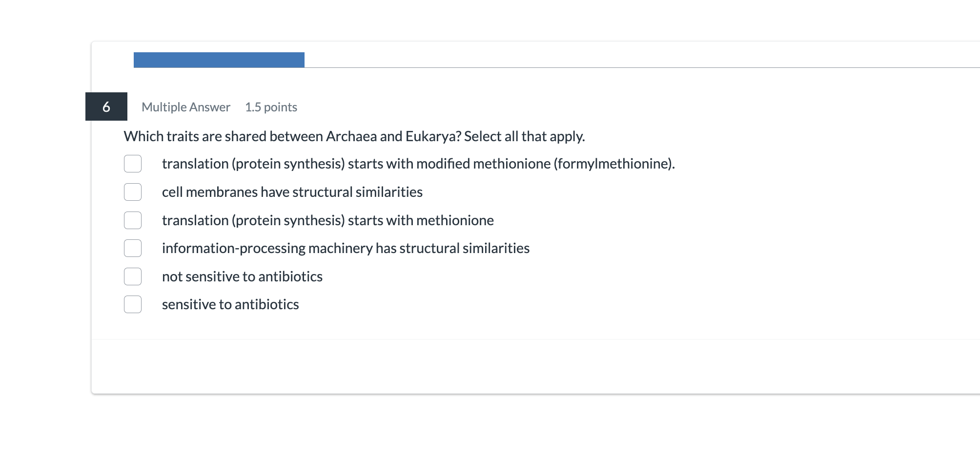Click the text 'cell membranes have structural similarities'
Screen dimensions: 980x468
[x=292, y=192]
